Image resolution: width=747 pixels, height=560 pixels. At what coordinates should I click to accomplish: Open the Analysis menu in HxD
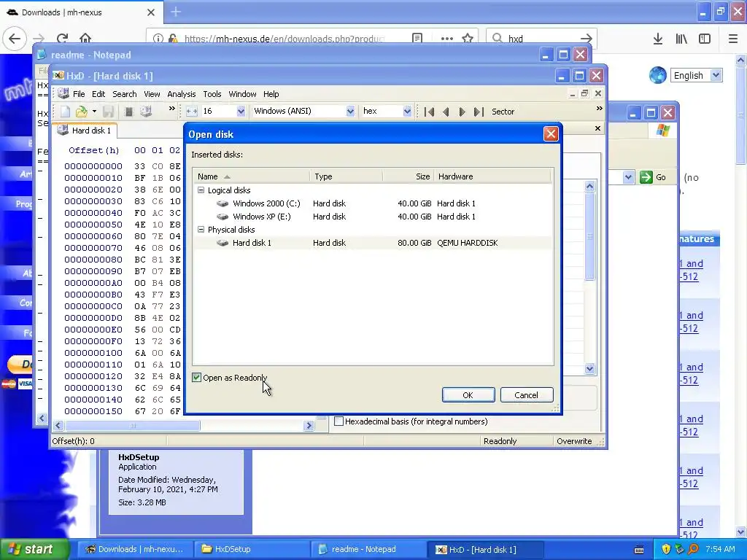pyautogui.click(x=182, y=94)
